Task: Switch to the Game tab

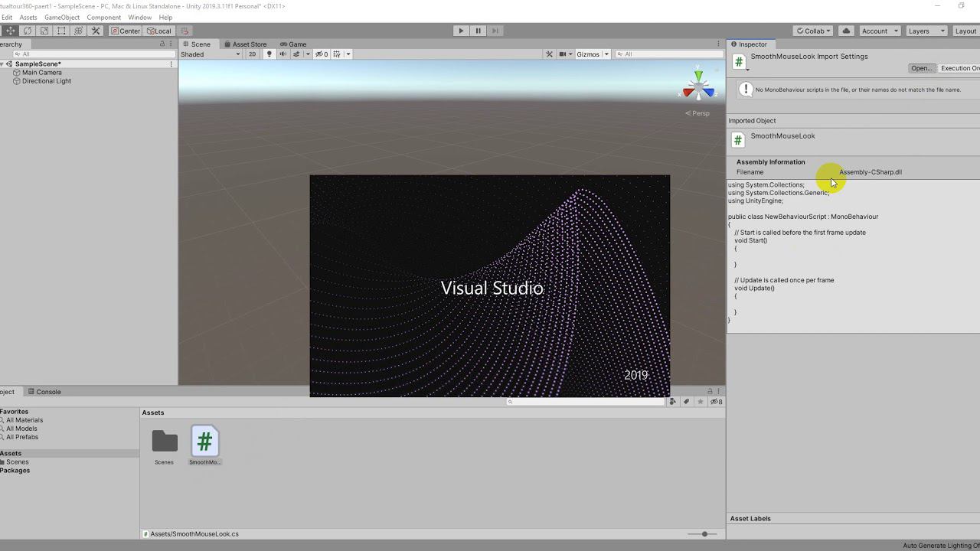Action: pos(293,44)
